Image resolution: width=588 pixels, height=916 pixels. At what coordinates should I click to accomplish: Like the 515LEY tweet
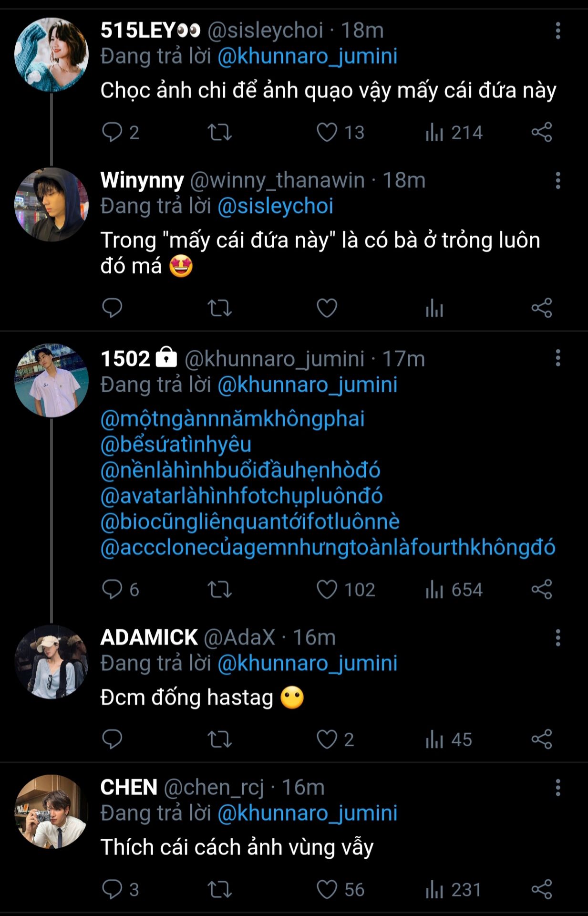[x=327, y=132]
